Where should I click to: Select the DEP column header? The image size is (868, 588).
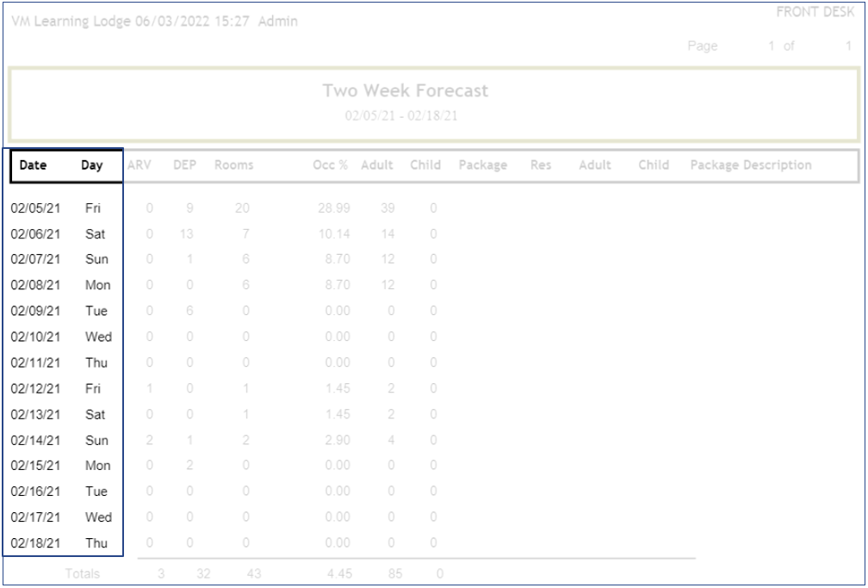coord(185,165)
